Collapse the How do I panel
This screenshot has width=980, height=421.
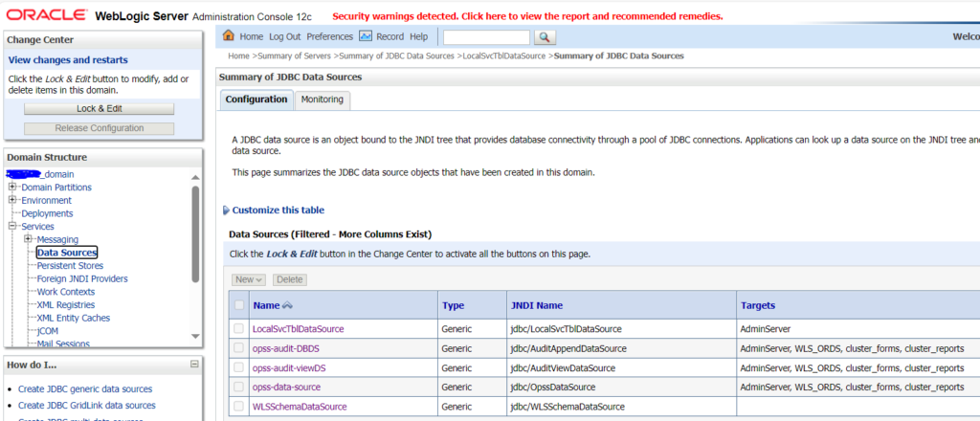[194, 365]
